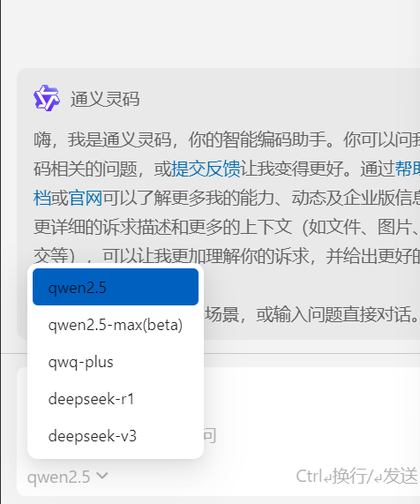Click the chevron arrow beside qwen2.5

click(x=102, y=475)
